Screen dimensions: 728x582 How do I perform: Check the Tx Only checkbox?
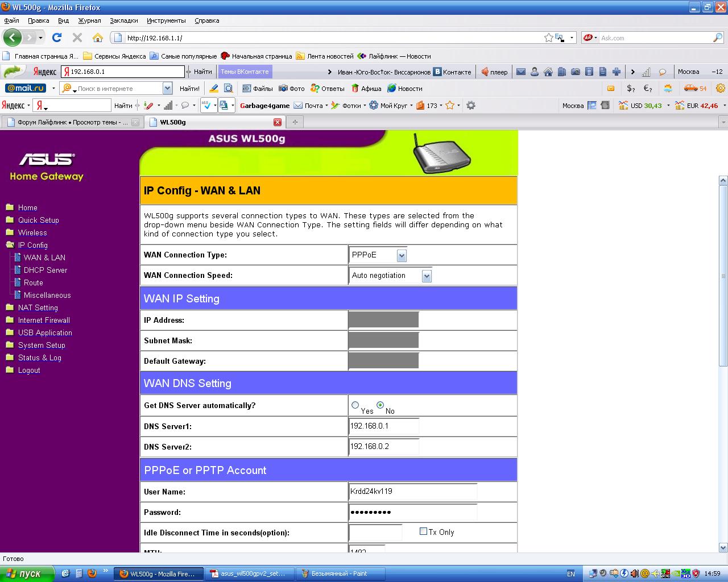pos(423,531)
